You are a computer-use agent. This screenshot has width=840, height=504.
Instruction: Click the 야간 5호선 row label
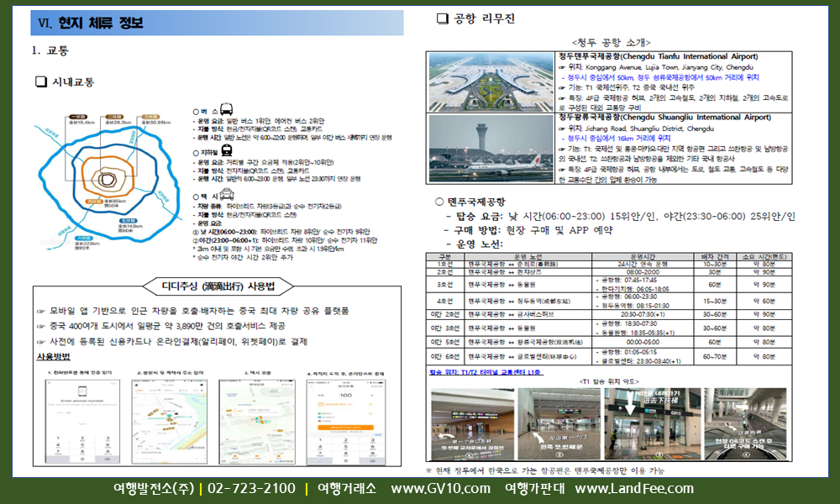coord(445,342)
